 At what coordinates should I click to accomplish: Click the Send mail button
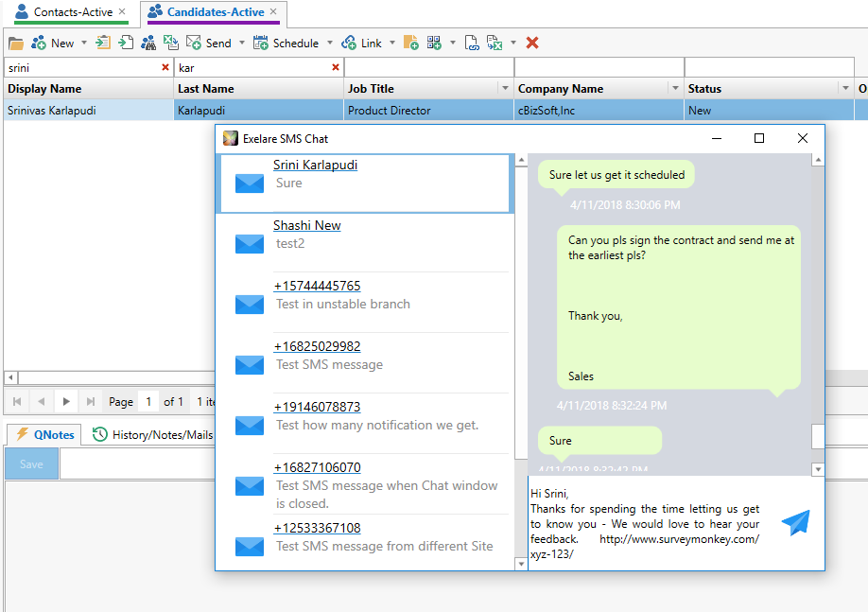[209, 44]
